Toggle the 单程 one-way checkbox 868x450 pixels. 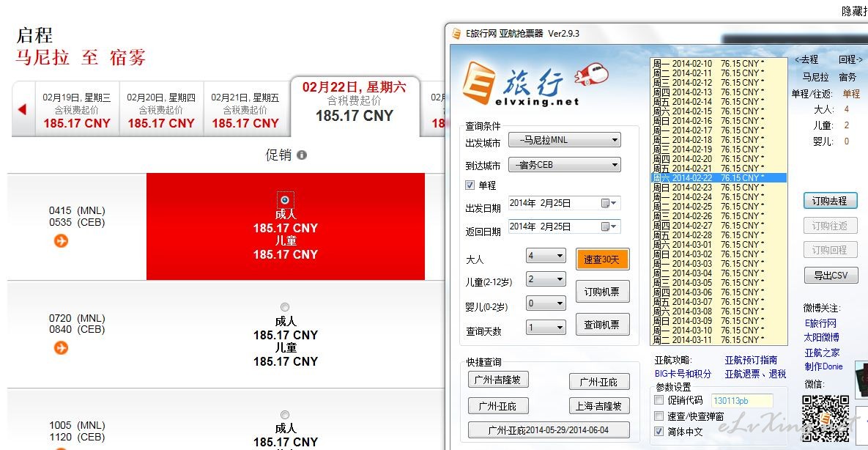(470, 185)
